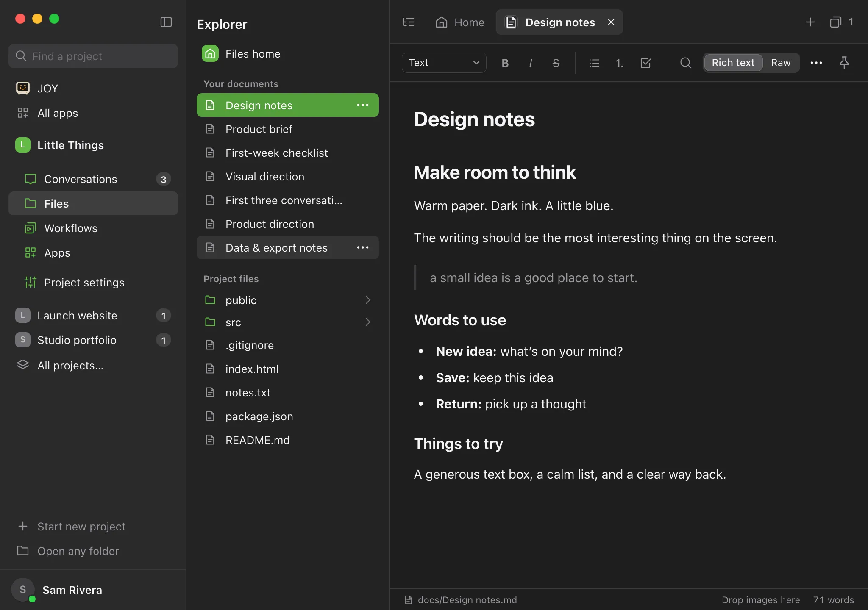Open the Launch website project
Screen dimensions: 868x610
click(x=93, y=316)
